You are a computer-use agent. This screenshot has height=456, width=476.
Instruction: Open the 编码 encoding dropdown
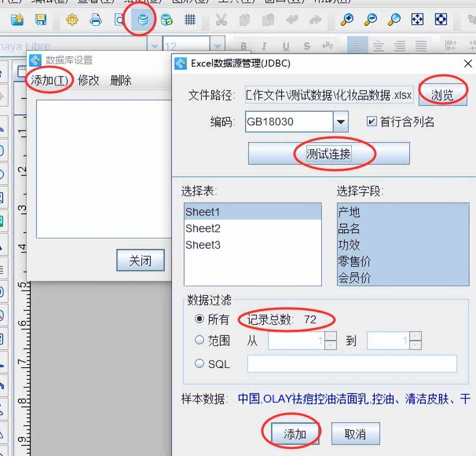[x=341, y=122]
